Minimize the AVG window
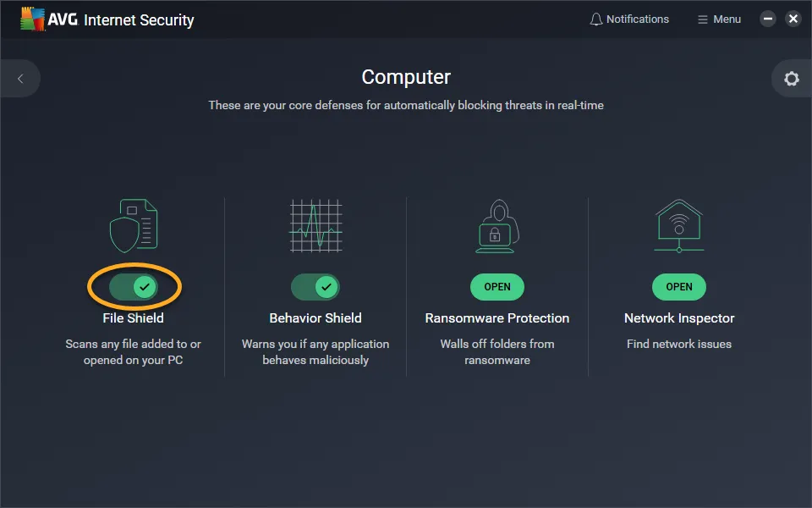The image size is (812, 508). coord(768,19)
